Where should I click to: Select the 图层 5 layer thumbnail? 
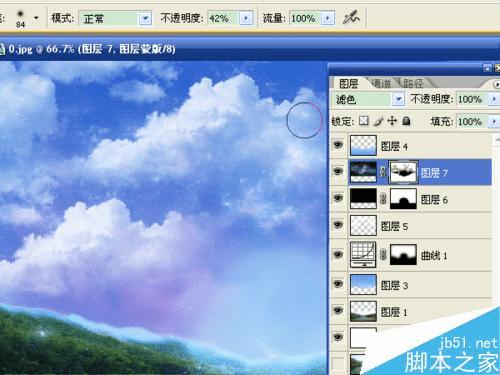(363, 225)
